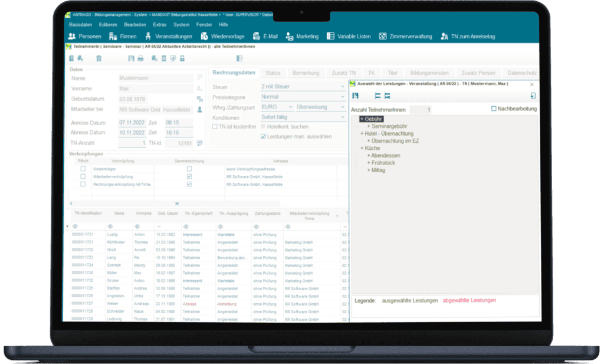This screenshot has width=604, height=364.
Task: Click the exit-door icon in Auswahl der Leistungen
Action: click(x=533, y=96)
